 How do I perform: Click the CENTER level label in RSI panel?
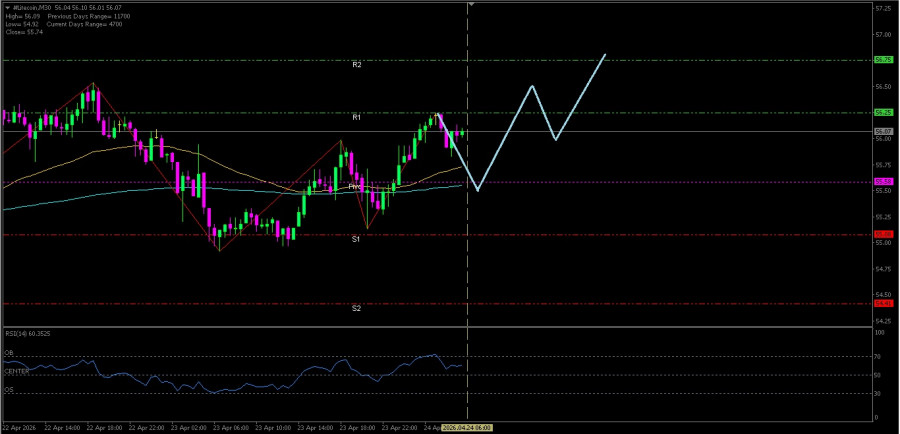click(16, 371)
